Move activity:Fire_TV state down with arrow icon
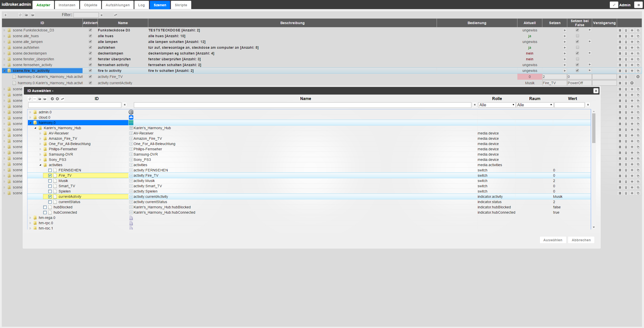 coord(638,77)
